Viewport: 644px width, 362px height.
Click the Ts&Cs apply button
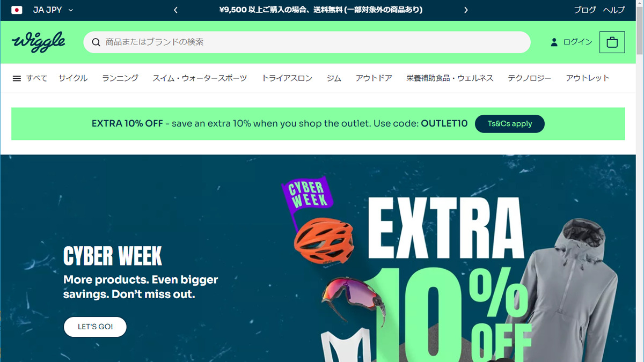coord(510,124)
